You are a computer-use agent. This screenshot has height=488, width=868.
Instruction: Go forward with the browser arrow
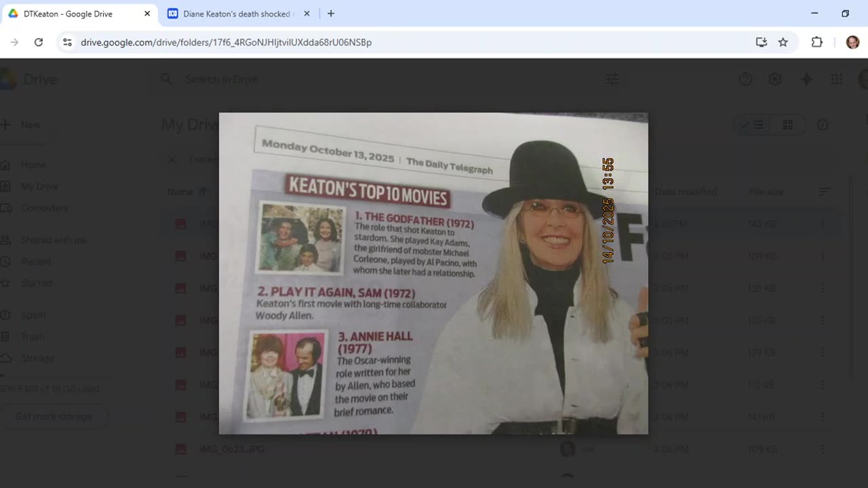(14, 42)
